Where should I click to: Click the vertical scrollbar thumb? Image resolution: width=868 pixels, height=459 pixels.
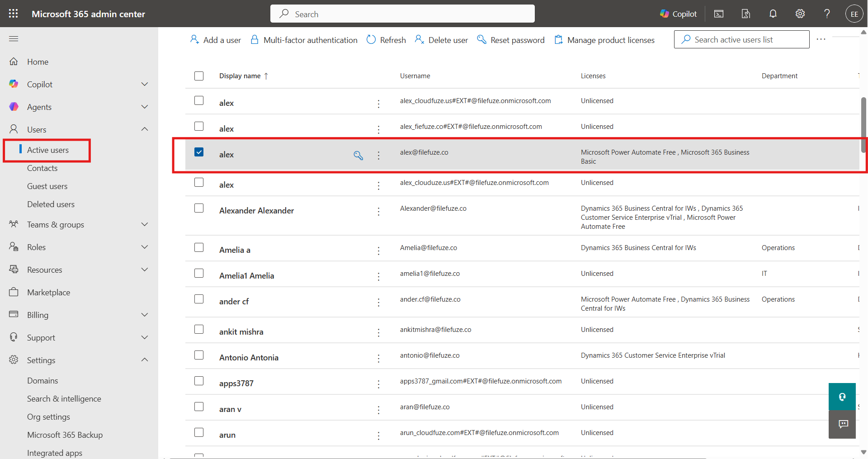863,124
